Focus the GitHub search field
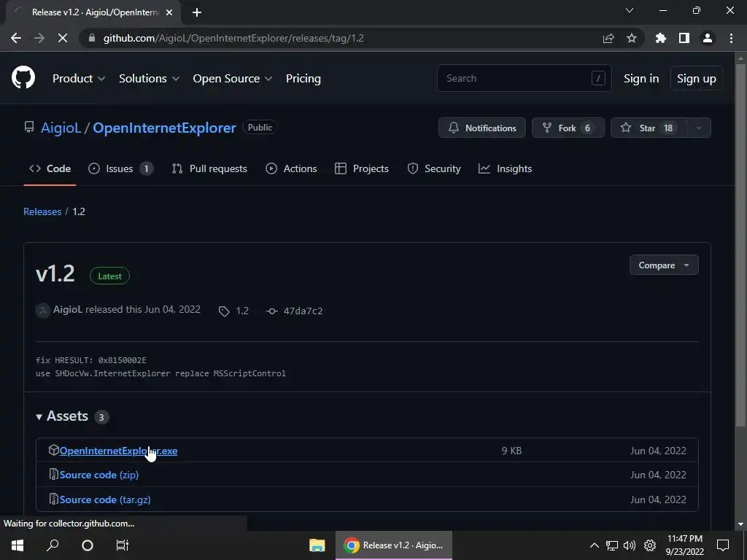The width and height of the screenshot is (747, 560). [524, 78]
